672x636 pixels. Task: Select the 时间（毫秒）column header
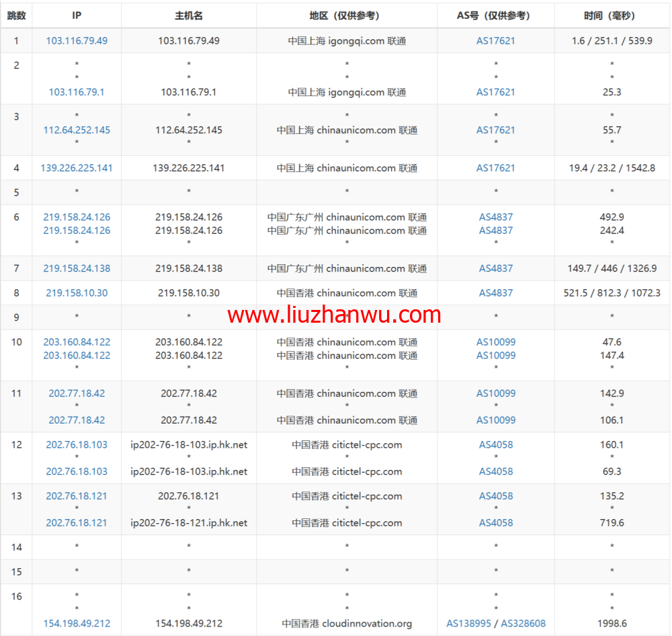pos(612,15)
